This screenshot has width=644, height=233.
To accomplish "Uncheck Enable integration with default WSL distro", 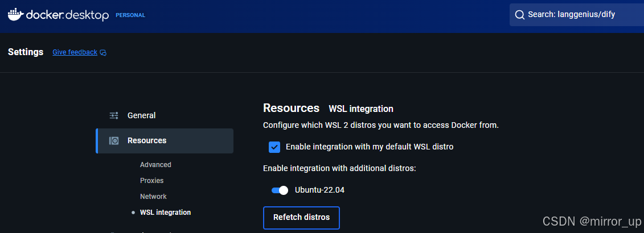I will tap(274, 147).
